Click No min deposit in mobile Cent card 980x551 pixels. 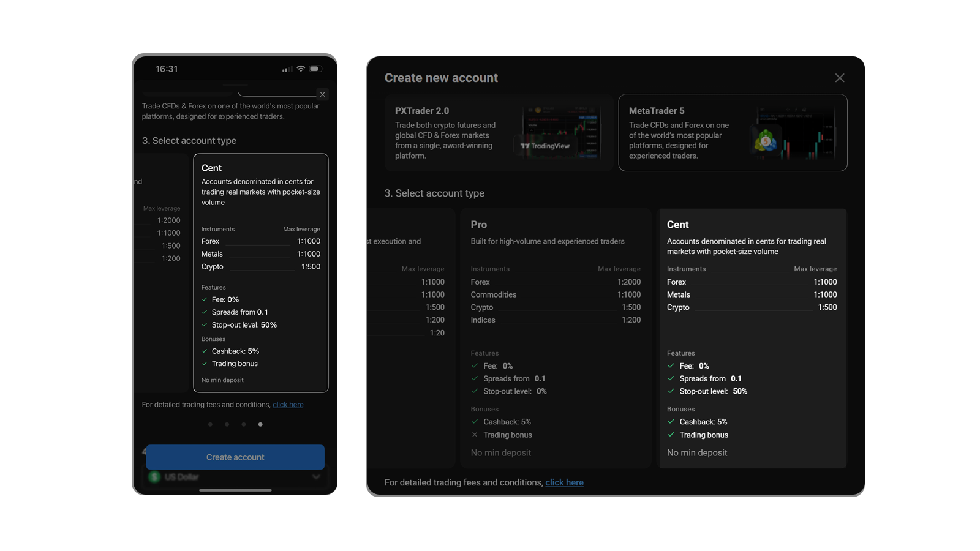pos(222,380)
